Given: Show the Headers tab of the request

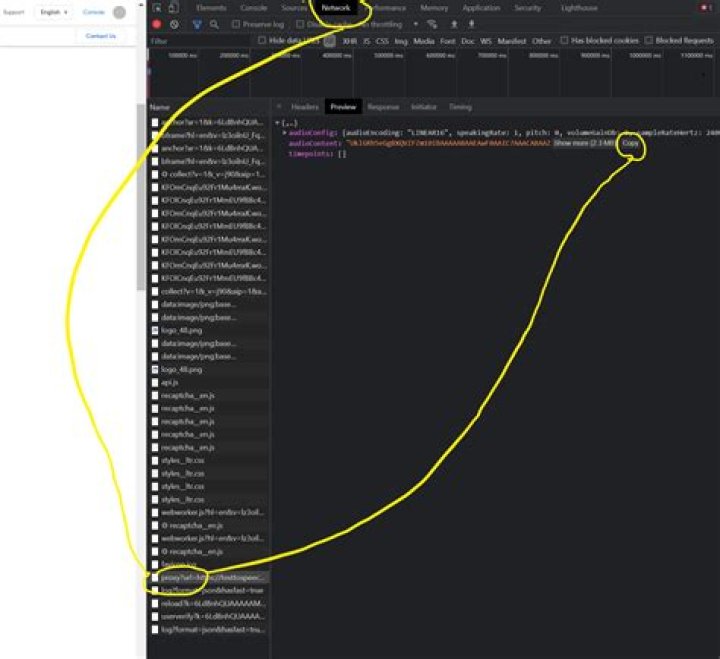Looking at the screenshot, I should tap(304, 107).
